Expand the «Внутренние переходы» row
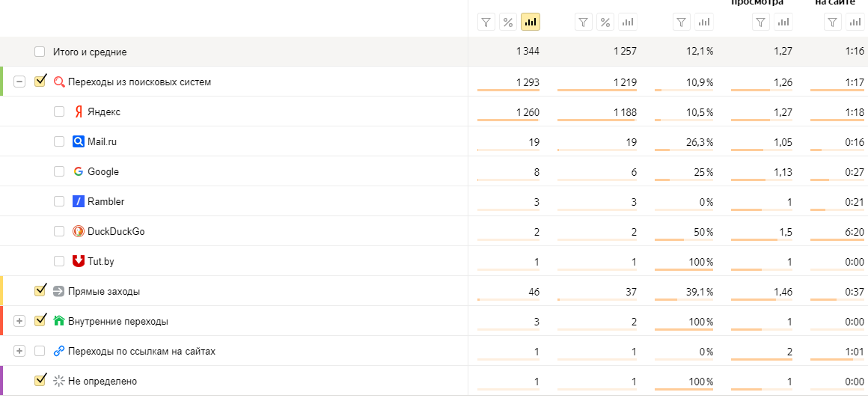 click(19, 321)
